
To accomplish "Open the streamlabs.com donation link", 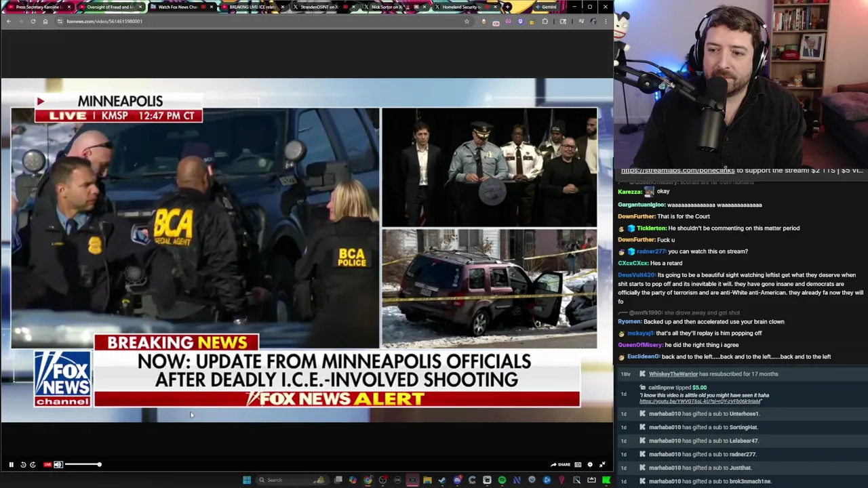I will (x=677, y=170).
